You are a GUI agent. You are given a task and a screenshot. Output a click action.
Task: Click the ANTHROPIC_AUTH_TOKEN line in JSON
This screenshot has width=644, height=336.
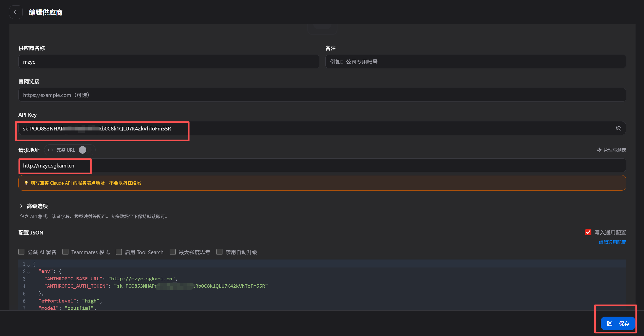(156, 286)
